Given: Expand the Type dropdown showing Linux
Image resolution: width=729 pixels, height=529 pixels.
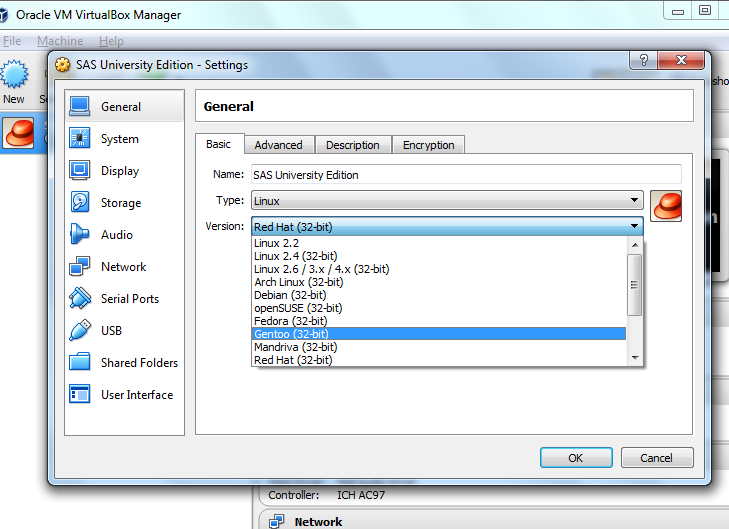Looking at the screenshot, I should [x=447, y=200].
